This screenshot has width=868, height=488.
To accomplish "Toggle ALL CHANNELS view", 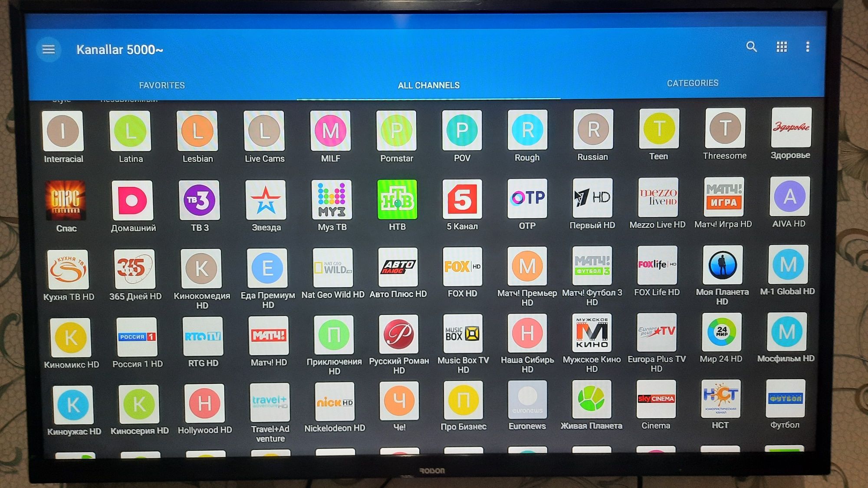I will tap(429, 83).
